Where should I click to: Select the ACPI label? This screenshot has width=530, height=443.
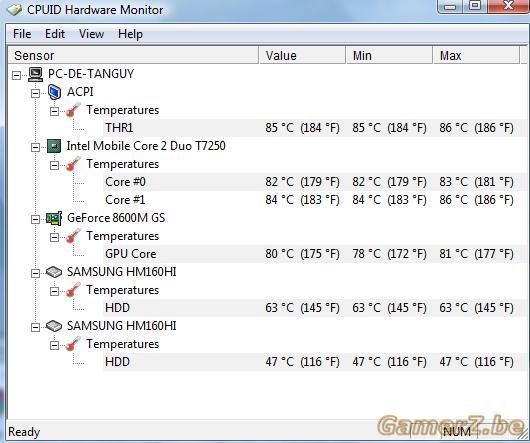coord(80,92)
